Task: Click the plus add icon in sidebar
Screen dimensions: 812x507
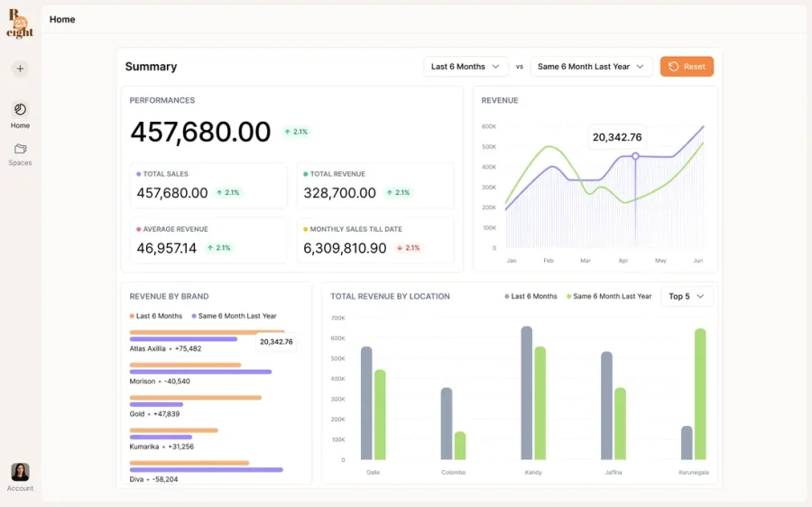Action: (20, 69)
